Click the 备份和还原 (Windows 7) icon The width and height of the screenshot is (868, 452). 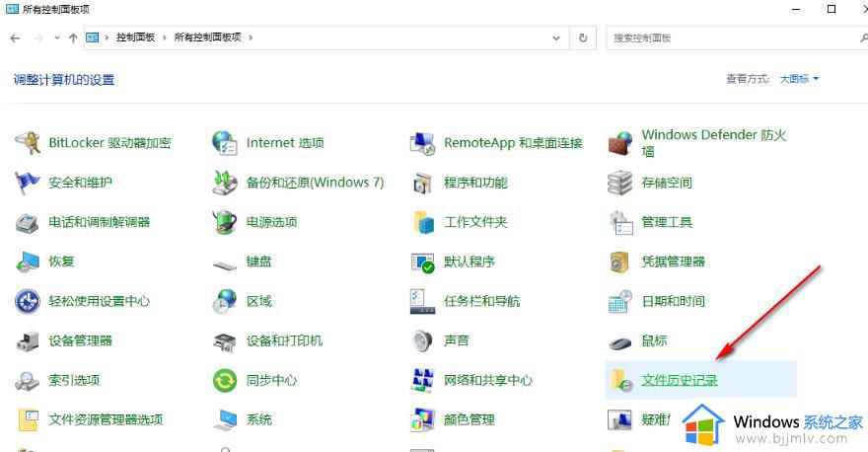(225, 183)
